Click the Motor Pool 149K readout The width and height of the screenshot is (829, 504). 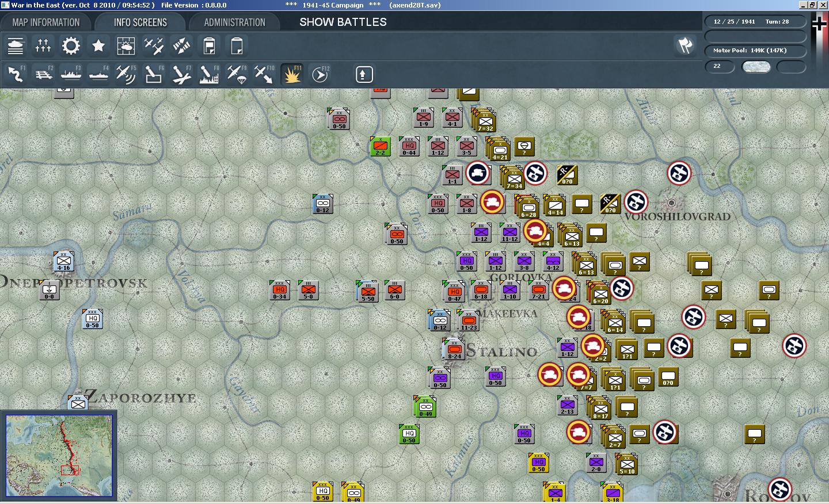(755, 50)
